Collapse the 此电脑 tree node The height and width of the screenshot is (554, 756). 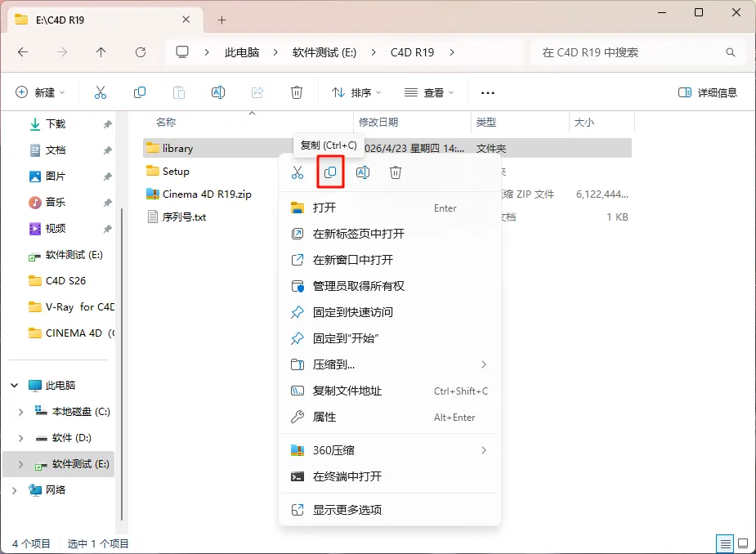15,385
